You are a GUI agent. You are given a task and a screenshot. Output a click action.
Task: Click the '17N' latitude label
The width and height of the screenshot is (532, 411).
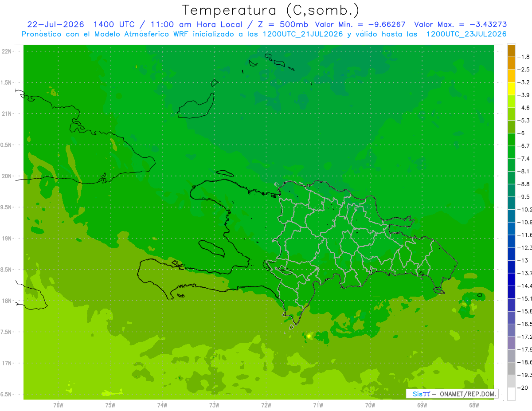click(x=8, y=363)
